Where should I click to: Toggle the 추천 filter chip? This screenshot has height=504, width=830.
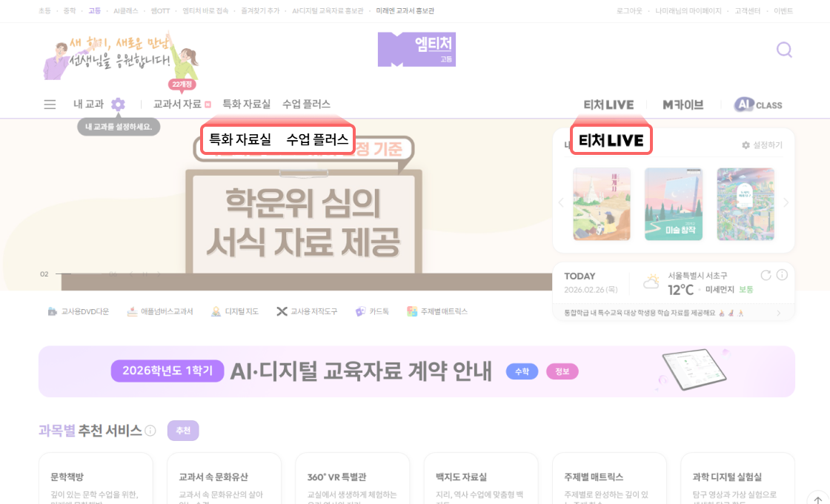[183, 431]
